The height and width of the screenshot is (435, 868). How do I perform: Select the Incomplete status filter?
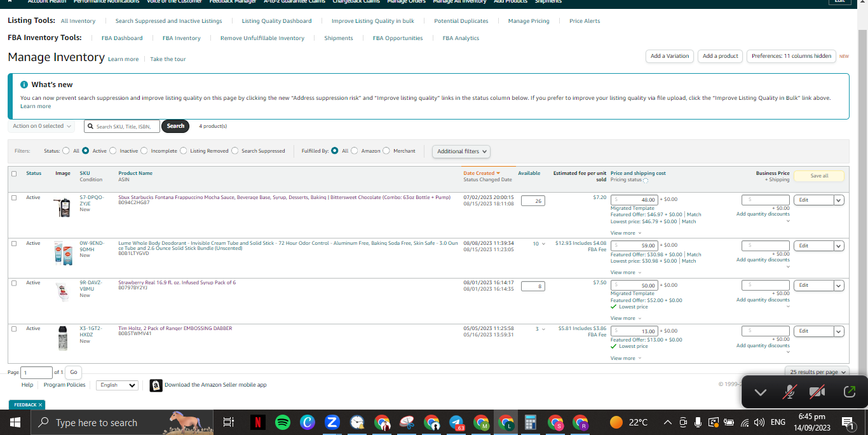[144, 151]
